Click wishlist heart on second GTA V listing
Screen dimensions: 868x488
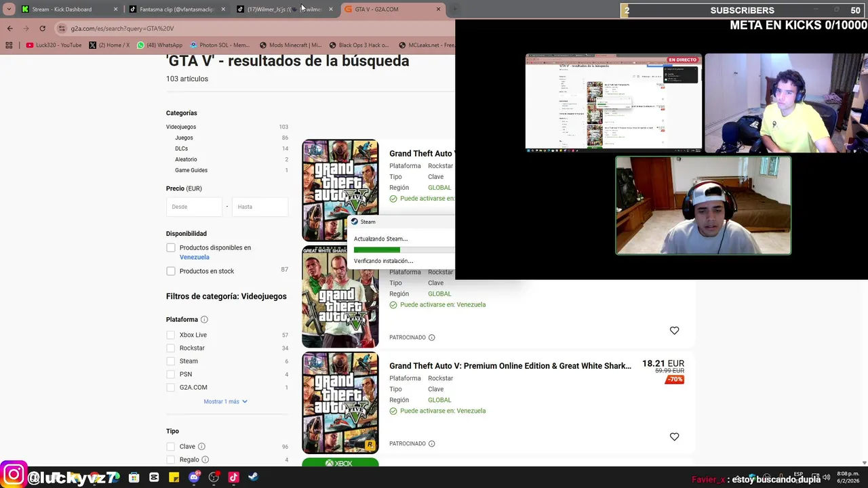pos(674,331)
